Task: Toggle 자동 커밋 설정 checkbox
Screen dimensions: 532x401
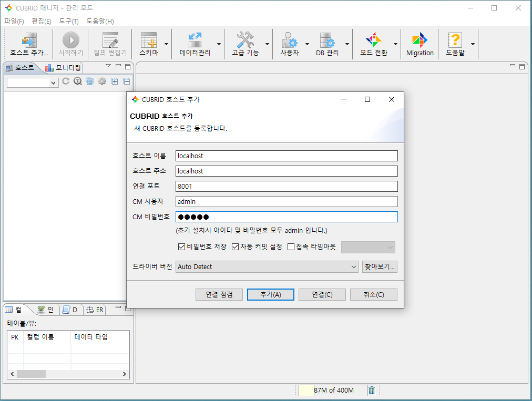Action: [235, 246]
